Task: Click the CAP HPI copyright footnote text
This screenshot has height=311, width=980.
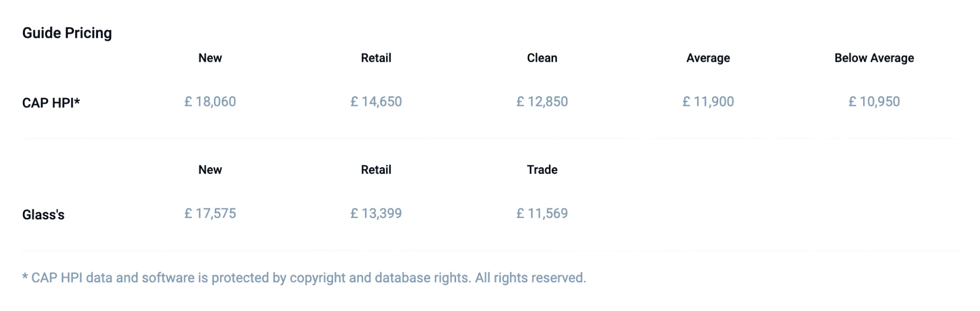Action: pos(304,278)
